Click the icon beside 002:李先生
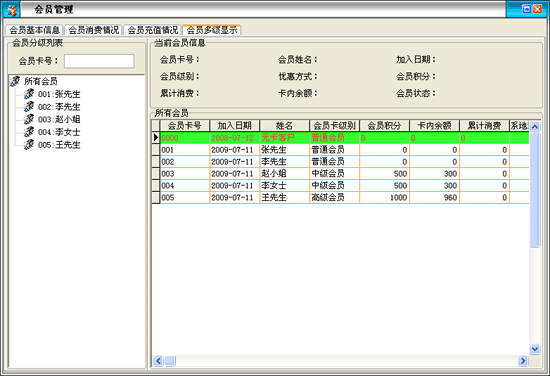550x376 pixels. pyautogui.click(x=29, y=106)
